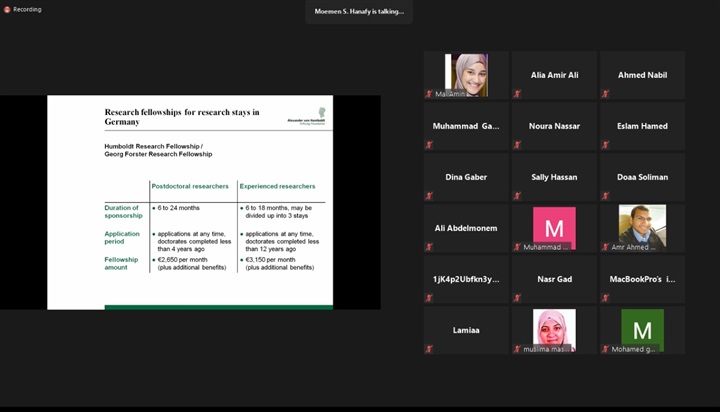
Task: Select Doaa Soliman's participant tile
Action: [x=642, y=177]
